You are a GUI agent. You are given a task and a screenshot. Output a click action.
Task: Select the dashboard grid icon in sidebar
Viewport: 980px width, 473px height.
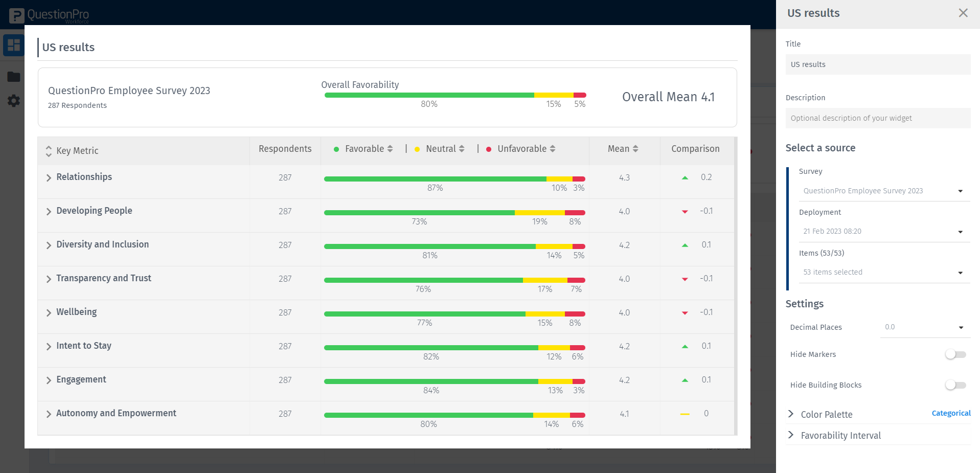[x=13, y=45]
